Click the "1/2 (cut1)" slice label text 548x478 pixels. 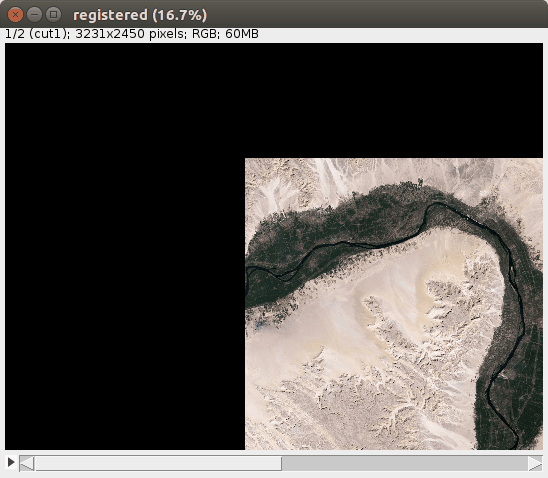(37, 34)
